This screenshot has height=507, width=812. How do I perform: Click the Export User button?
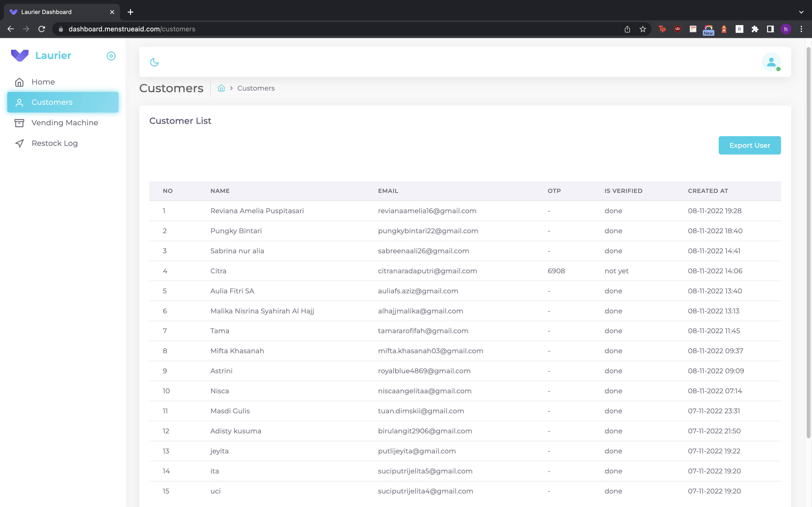[x=749, y=146]
